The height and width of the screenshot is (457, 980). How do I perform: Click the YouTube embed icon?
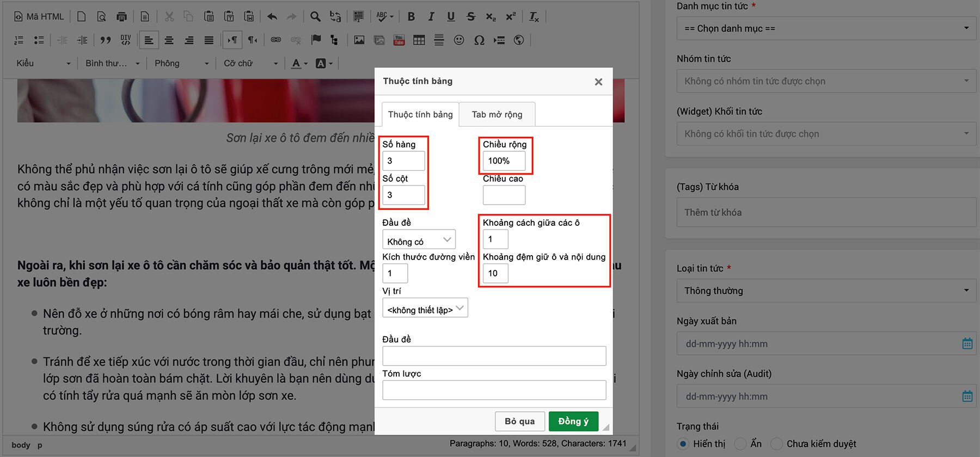point(399,40)
